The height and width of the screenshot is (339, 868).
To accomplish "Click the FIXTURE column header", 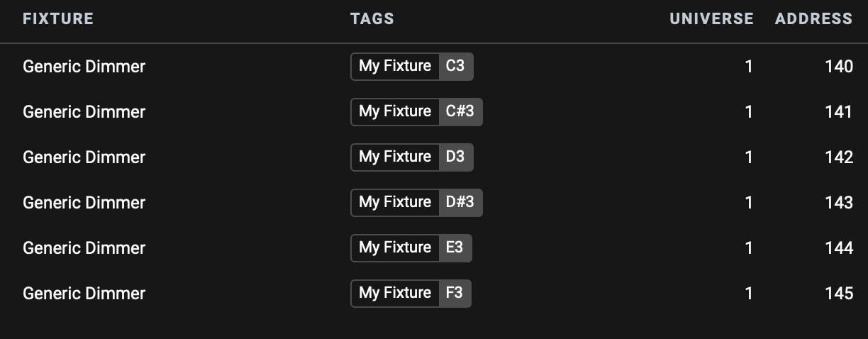I will coord(58,19).
